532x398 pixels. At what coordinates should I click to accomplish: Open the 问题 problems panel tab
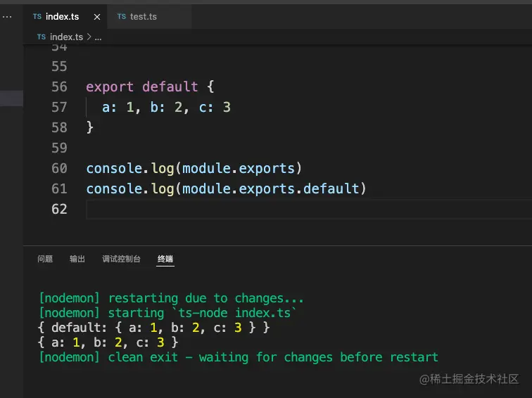coord(45,259)
